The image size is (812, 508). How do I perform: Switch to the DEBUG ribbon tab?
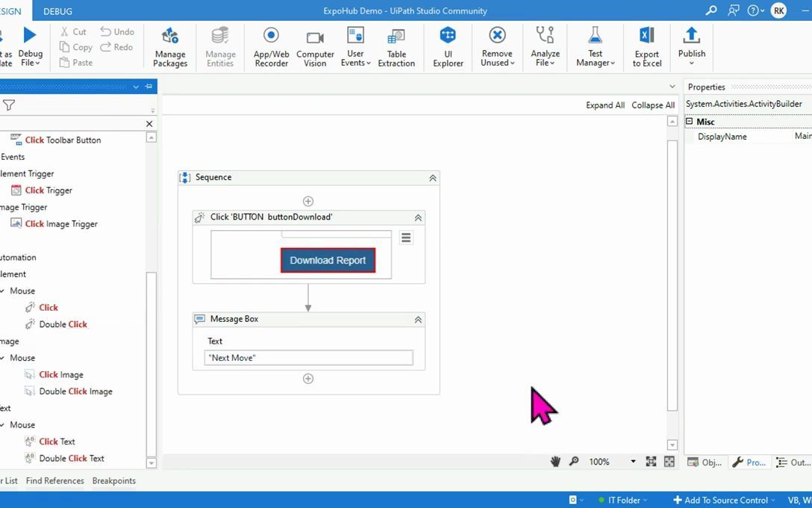point(57,11)
